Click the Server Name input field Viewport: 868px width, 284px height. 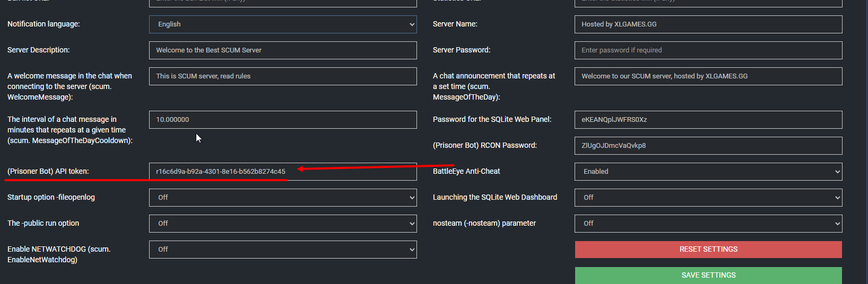[708, 24]
